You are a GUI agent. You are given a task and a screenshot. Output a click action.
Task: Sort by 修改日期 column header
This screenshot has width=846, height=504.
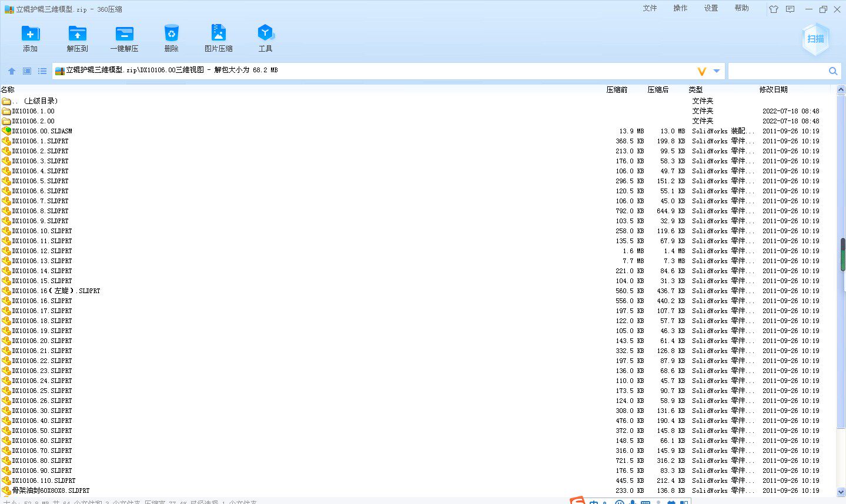tap(773, 90)
